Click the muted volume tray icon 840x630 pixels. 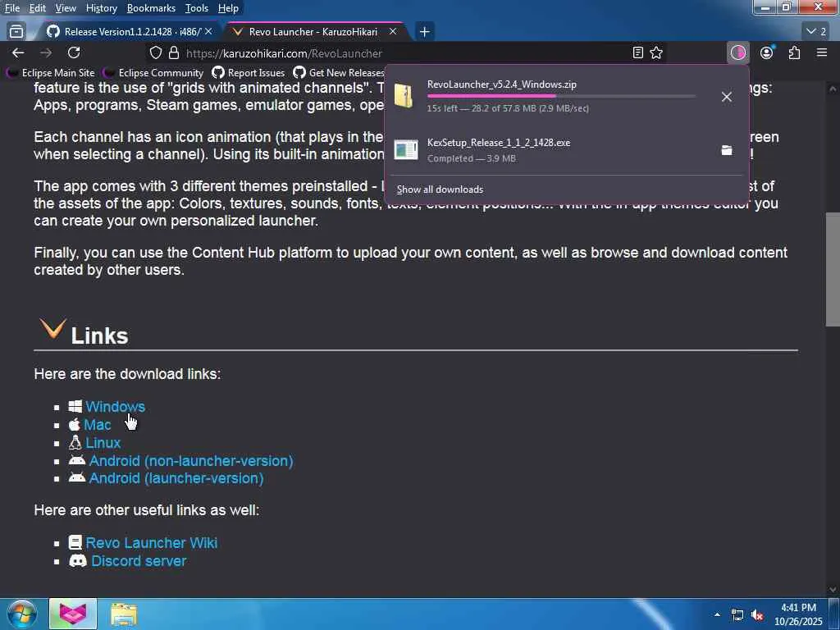pyautogui.click(x=757, y=615)
